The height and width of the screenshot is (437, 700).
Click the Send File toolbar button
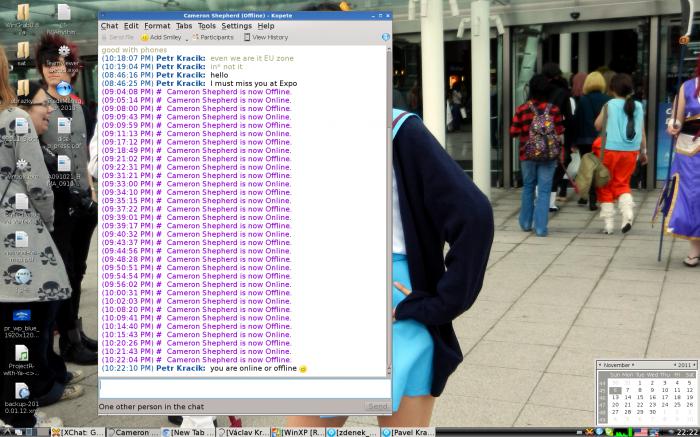click(x=117, y=37)
